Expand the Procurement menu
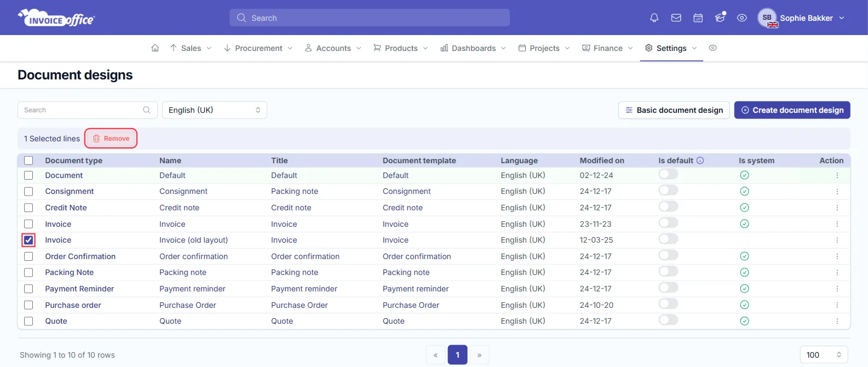 258,48
